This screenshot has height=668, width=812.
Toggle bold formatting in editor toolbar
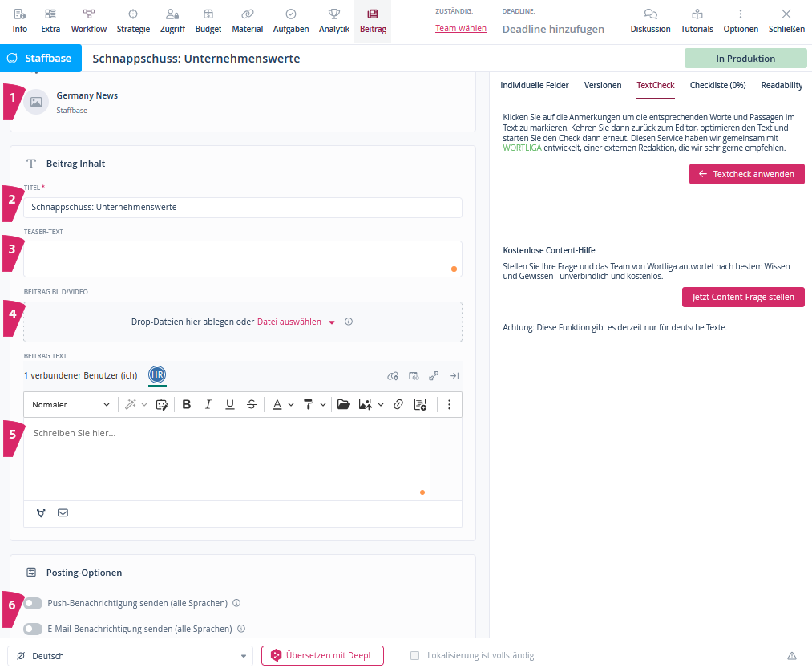(187, 404)
